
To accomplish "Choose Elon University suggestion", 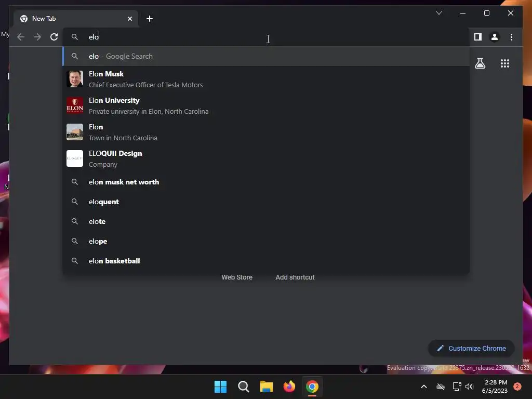I will 267,105.
